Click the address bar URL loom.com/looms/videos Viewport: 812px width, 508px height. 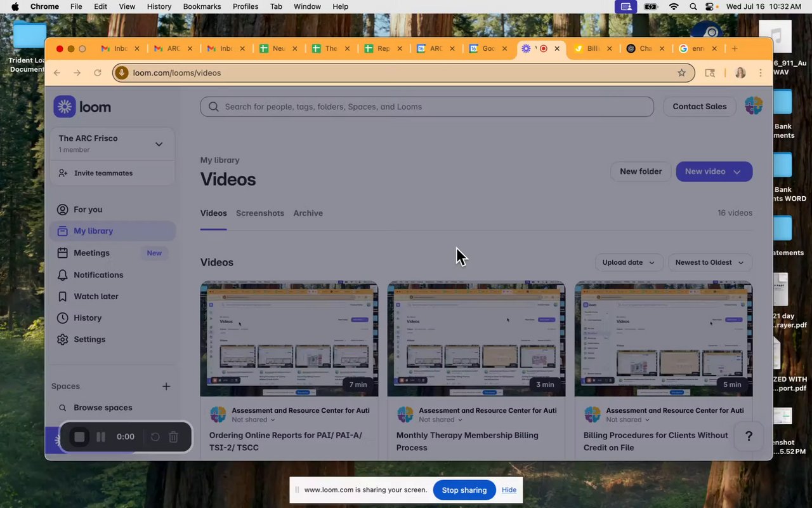[x=177, y=73]
